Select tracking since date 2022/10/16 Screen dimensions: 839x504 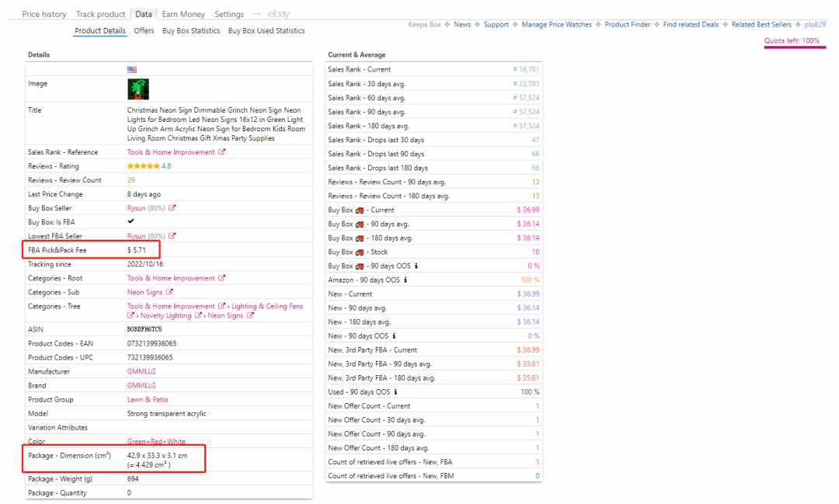pyautogui.click(x=145, y=264)
